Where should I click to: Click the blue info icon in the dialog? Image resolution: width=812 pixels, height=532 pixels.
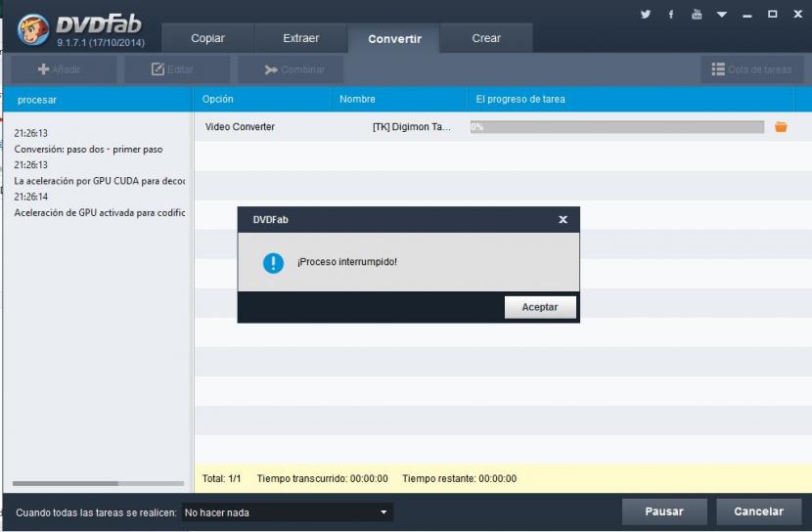click(273, 263)
